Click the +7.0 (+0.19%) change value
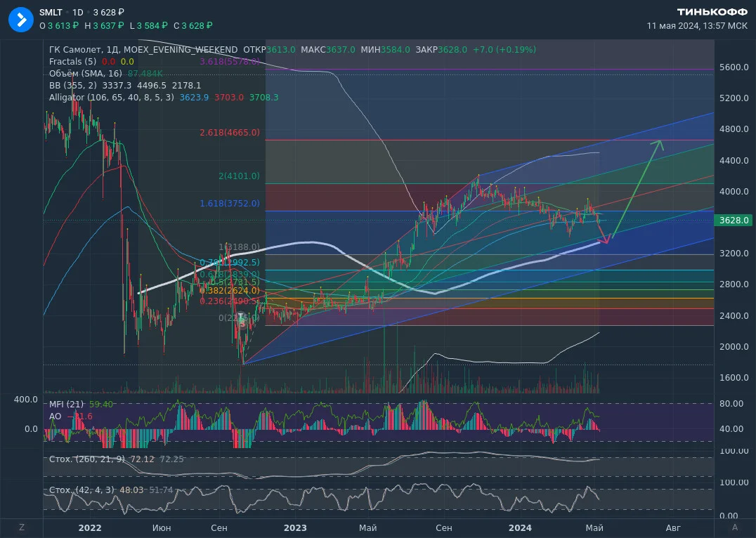The image size is (756, 538). (x=504, y=50)
